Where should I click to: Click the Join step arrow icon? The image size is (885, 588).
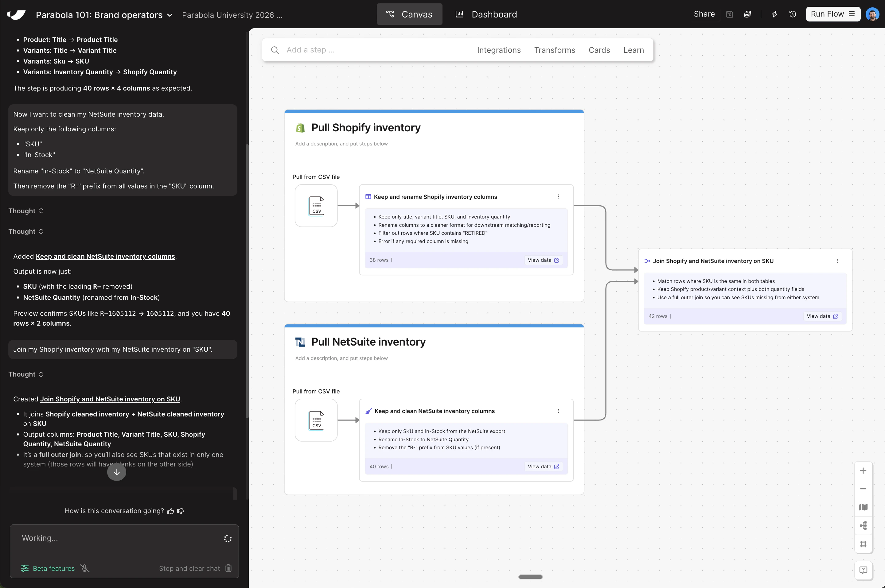click(x=647, y=261)
